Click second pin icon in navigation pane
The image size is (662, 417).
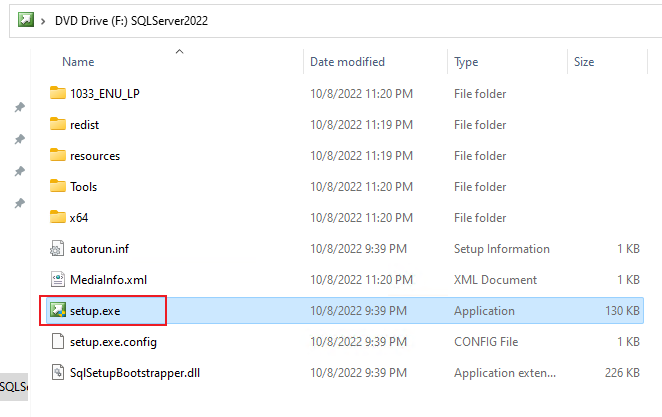coord(19,139)
